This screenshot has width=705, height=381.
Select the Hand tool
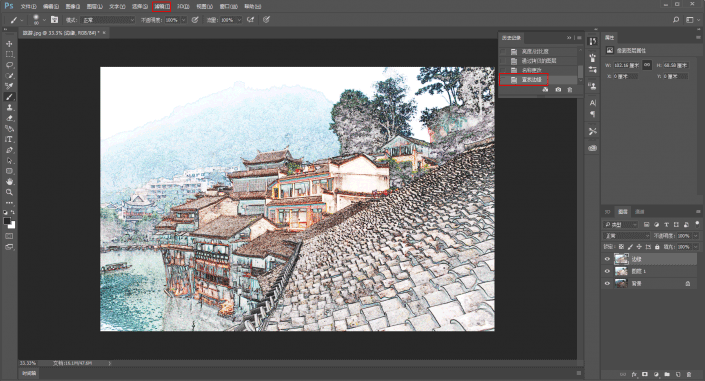[x=9, y=182]
